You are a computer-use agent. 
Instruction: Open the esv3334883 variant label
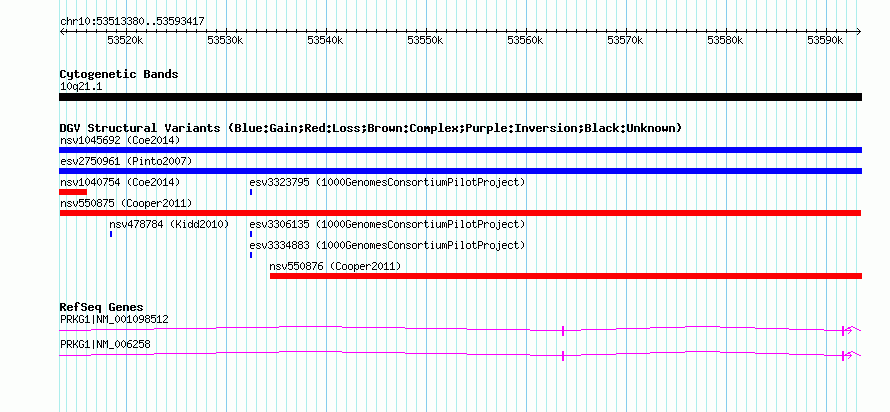coord(388,245)
